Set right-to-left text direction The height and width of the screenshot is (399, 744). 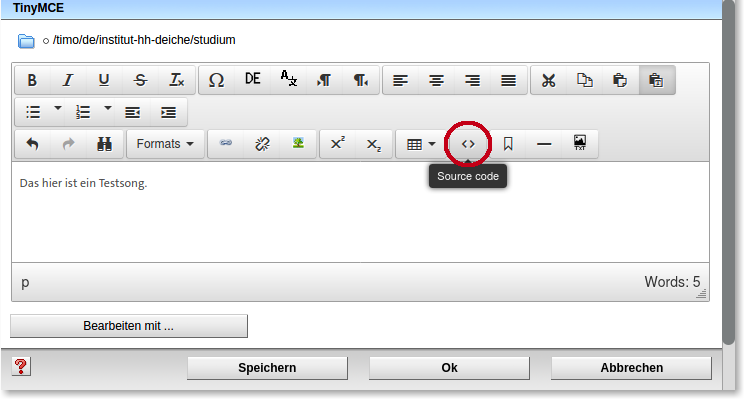click(x=361, y=80)
